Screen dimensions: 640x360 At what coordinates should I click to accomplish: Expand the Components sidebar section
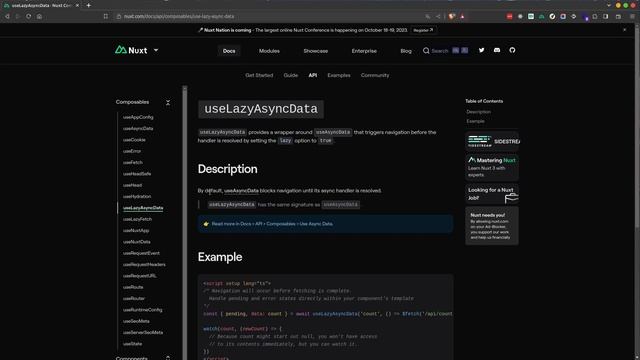pyautogui.click(x=168, y=358)
